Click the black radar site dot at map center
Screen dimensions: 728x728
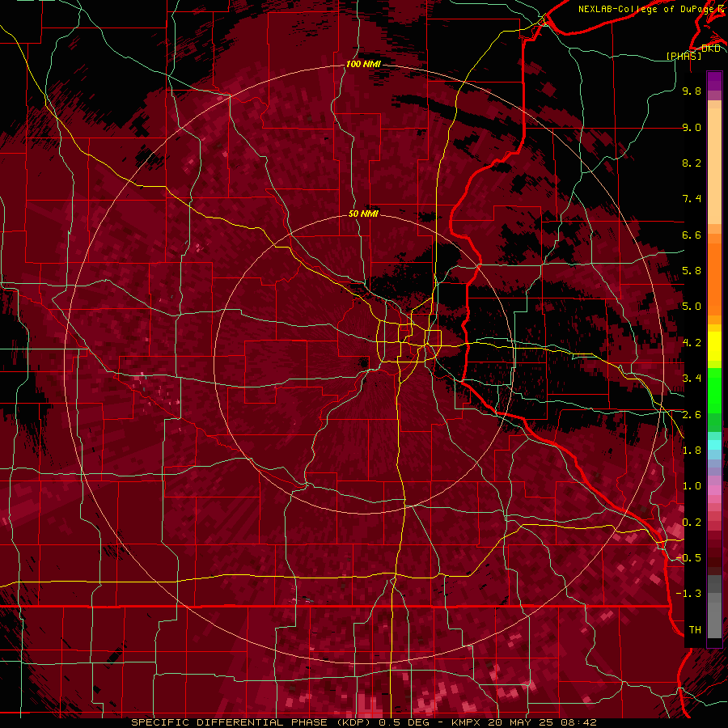pyautogui.click(x=363, y=362)
